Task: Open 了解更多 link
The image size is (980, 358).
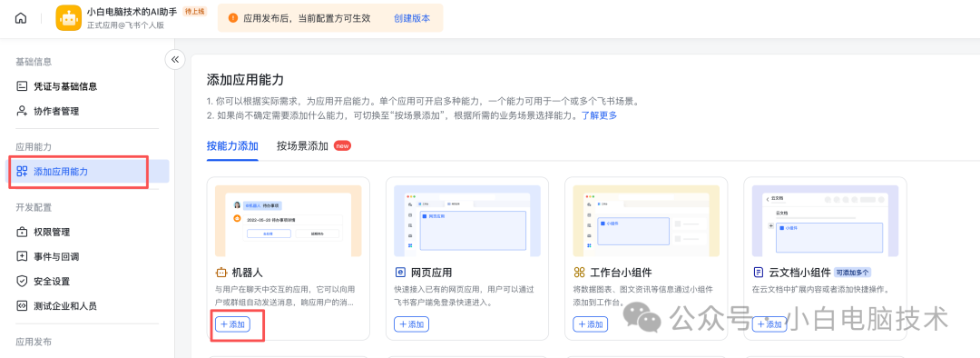Action: coord(599,115)
